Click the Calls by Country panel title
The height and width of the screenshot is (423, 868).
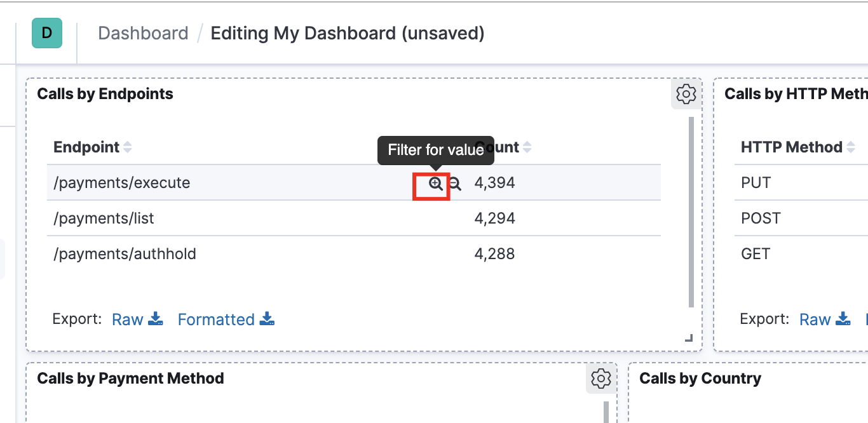point(700,379)
